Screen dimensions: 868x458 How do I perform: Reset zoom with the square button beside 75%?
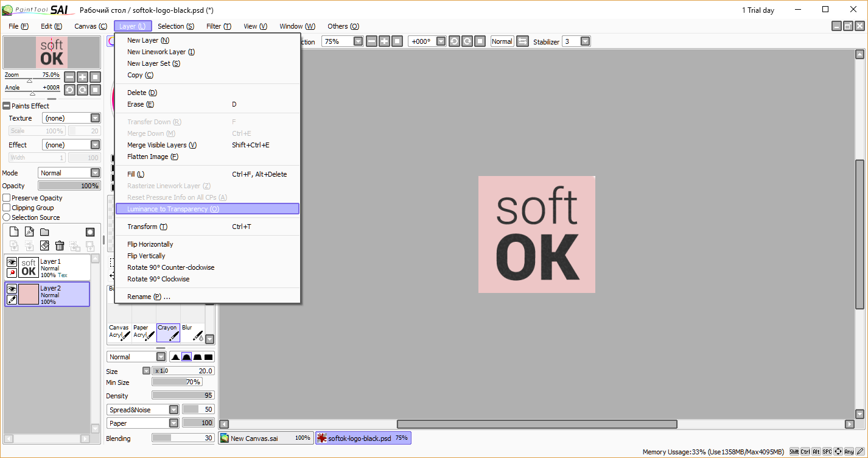pyautogui.click(x=397, y=41)
